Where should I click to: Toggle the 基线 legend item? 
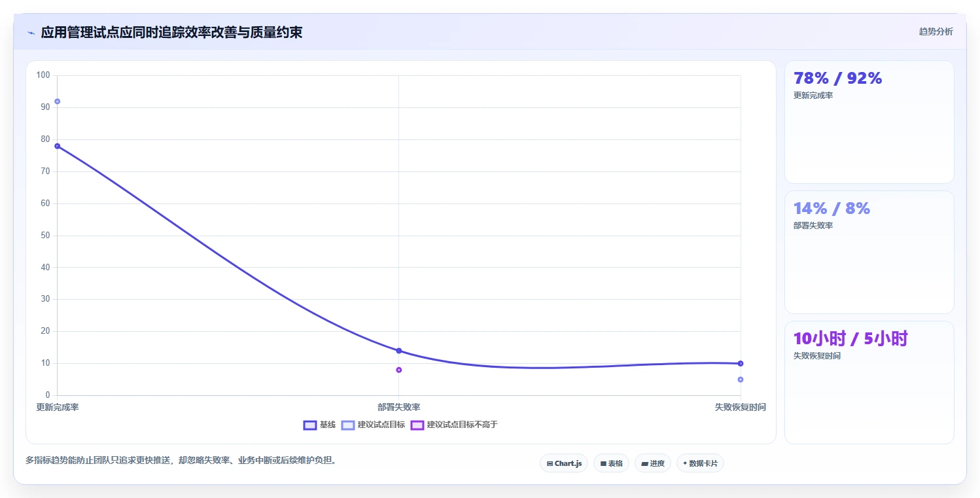tap(319, 425)
